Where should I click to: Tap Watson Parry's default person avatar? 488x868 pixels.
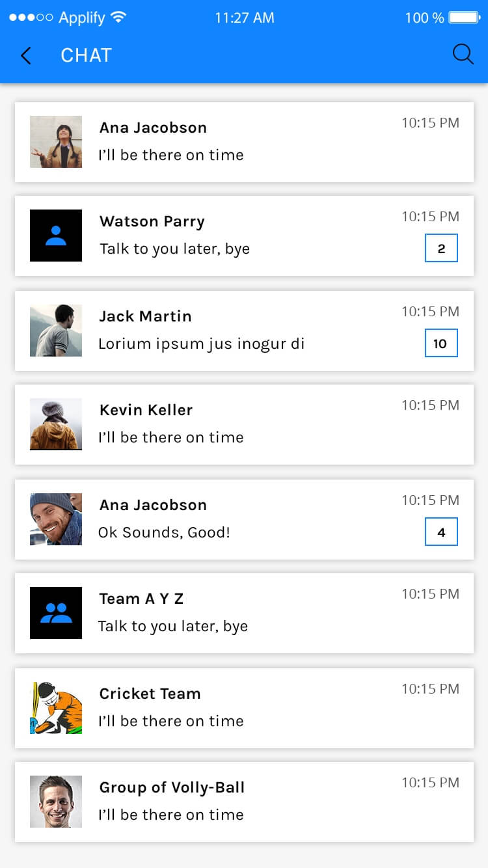coord(56,236)
